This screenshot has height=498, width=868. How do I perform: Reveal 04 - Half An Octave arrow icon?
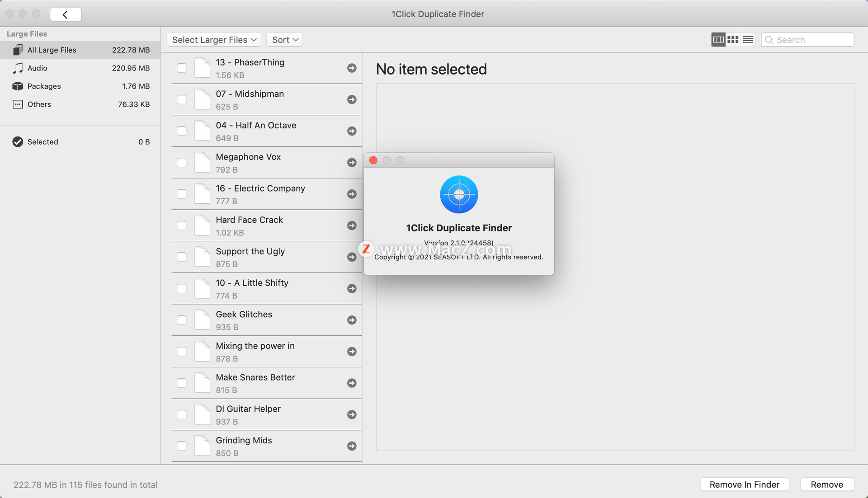(352, 131)
